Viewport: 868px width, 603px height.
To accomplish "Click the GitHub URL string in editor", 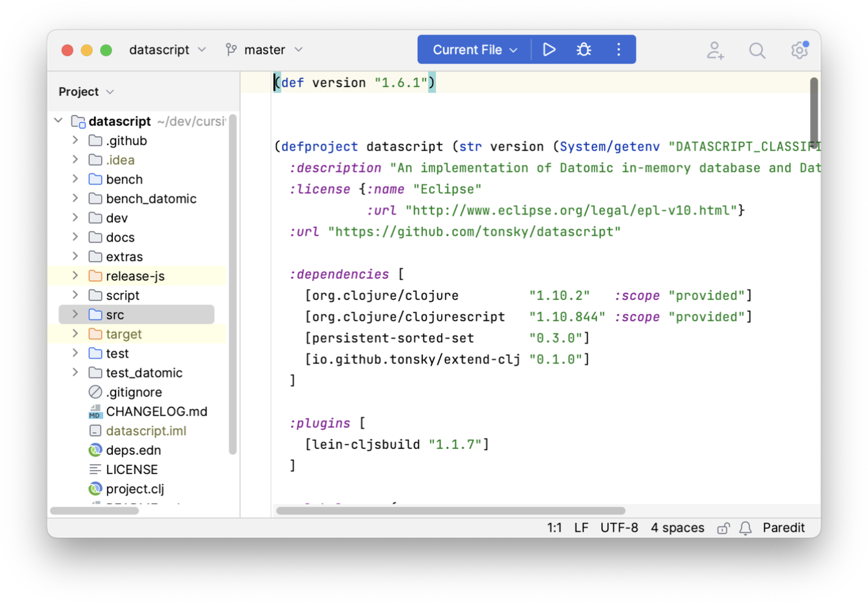I will point(475,232).
